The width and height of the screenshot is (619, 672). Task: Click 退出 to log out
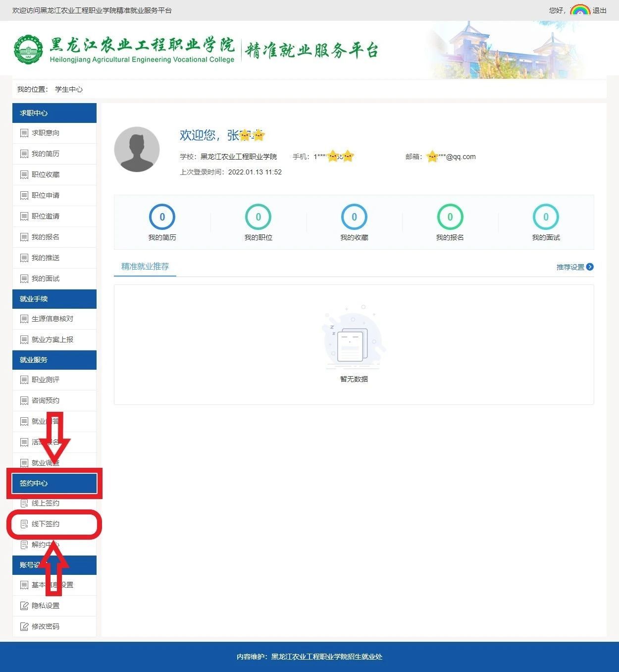pos(599,10)
